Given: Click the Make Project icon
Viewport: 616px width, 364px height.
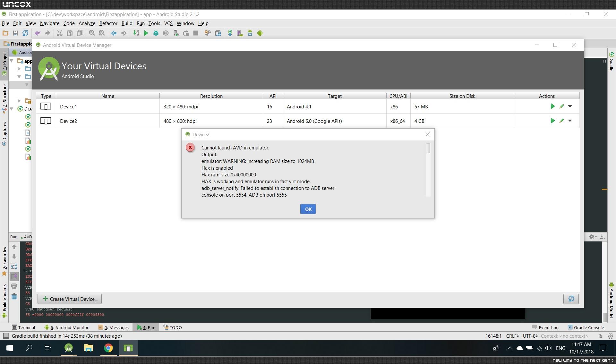Looking at the screenshot, I should pyautogui.click(x=136, y=33).
